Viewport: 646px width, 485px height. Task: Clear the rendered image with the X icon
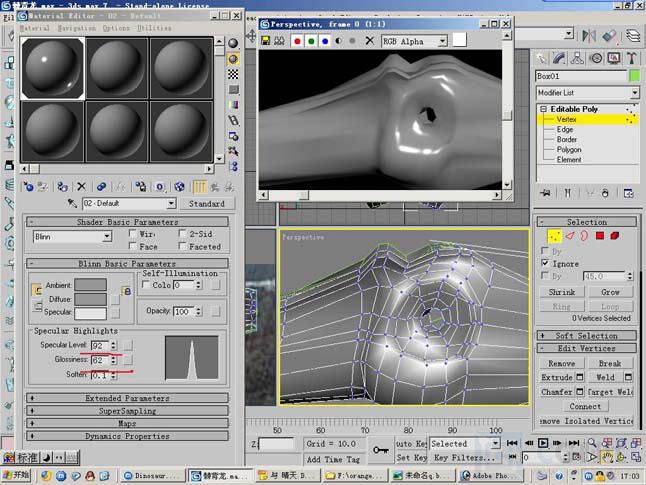(370, 41)
